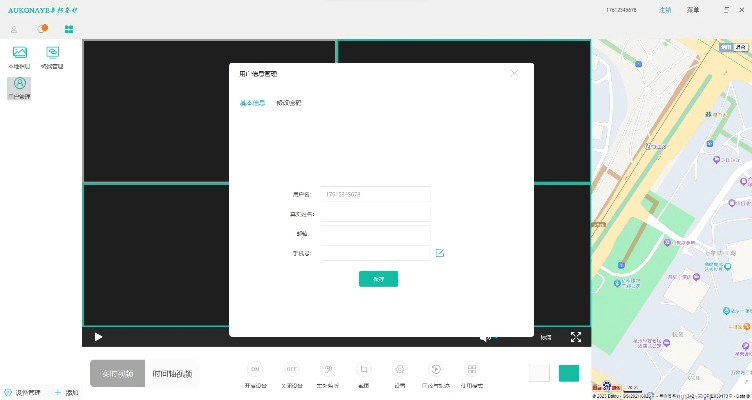Toggle the OFF button in bottom toolbar
Screen dimensions: 752x400
click(x=291, y=368)
